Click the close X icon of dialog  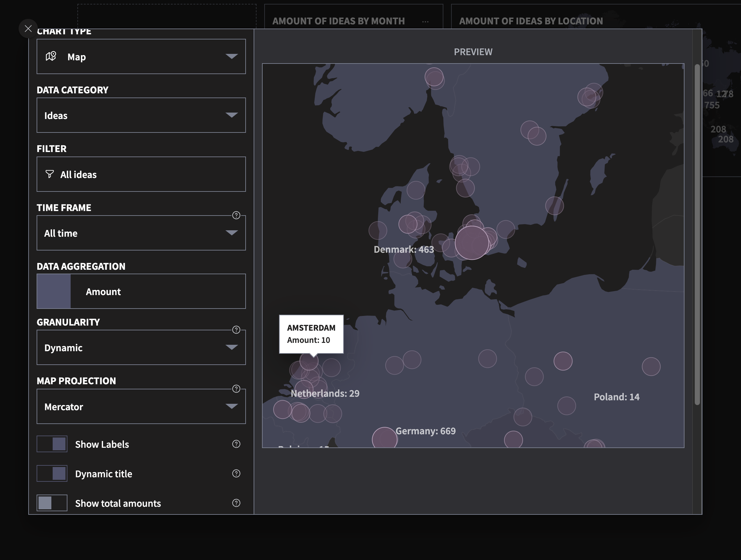[x=28, y=29]
